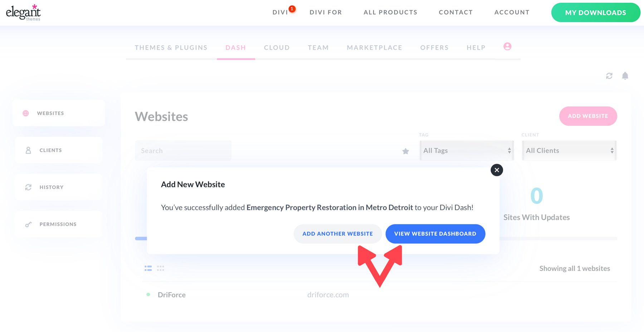The image size is (644, 332).
Task: Open the All Tags dropdown
Action: 466,150
